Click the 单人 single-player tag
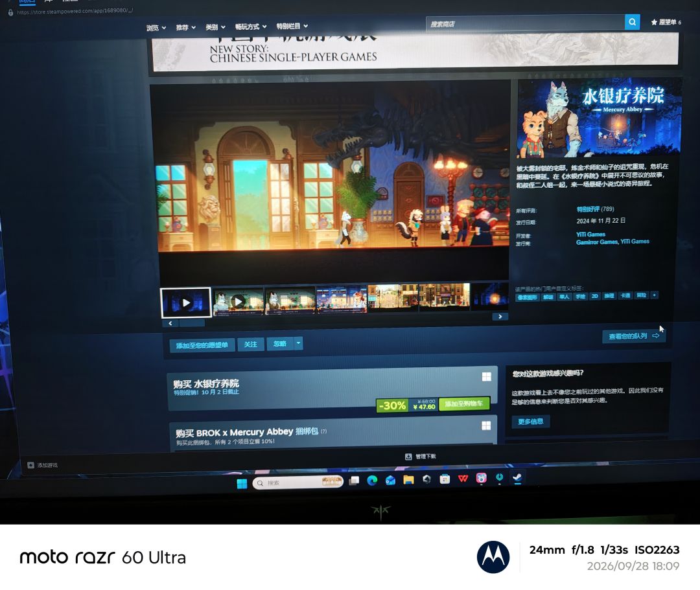 point(565,297)
